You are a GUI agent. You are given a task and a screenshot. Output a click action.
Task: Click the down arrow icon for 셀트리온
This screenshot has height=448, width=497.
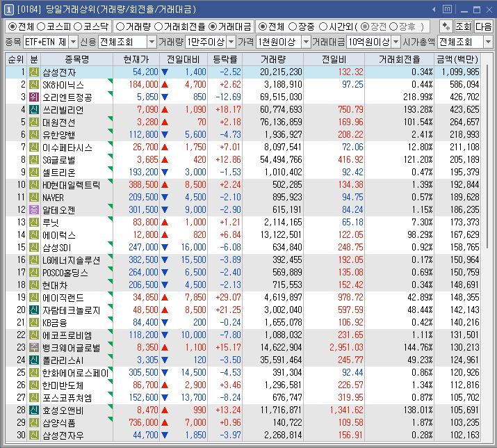pos(165,172)
